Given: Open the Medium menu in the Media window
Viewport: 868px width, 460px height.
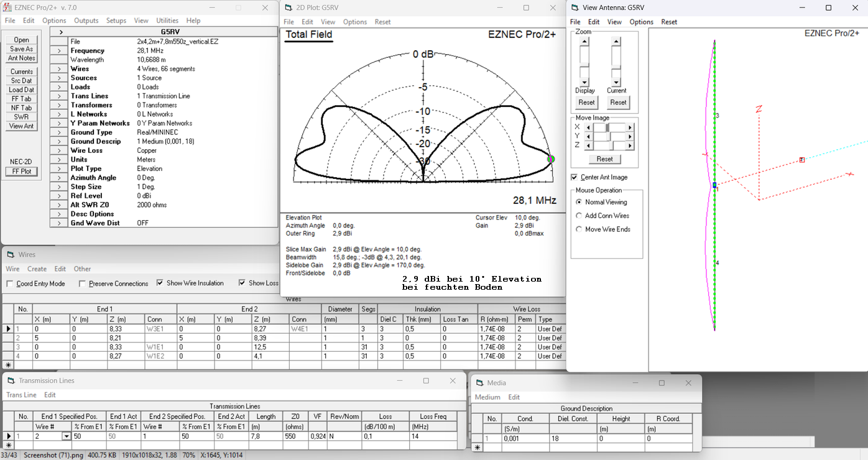Looking at the screenshot, I should [x=487, y=397].
